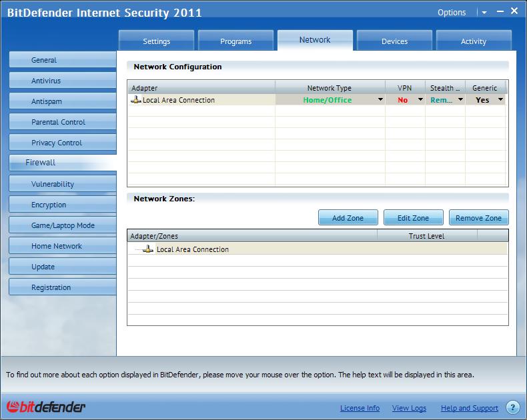Screen dimensions: 527x420
Task: Open the Help and Support link
Action: tap(469, 408)
